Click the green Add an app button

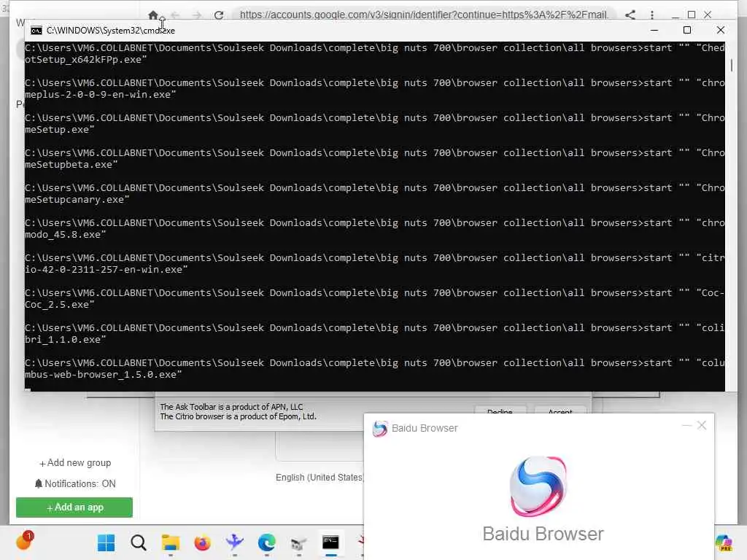pos(74,507)
